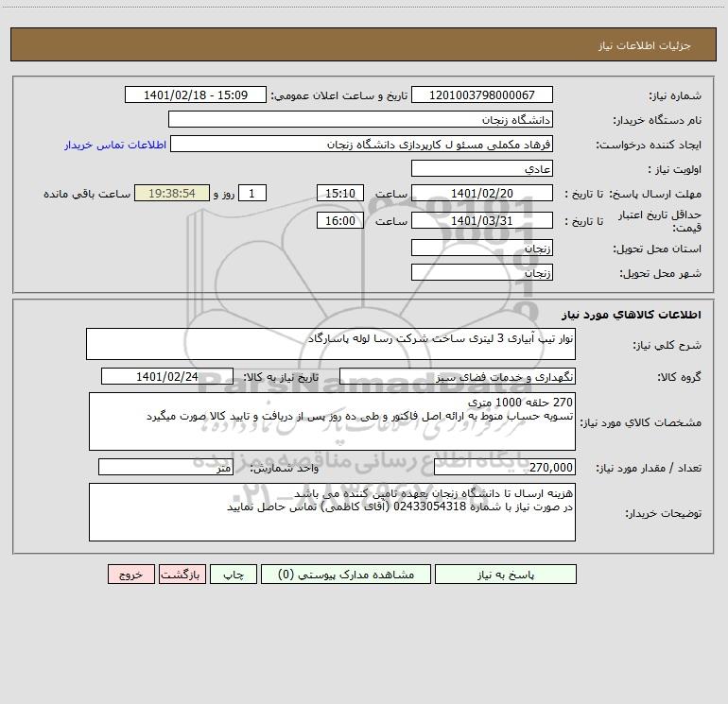728x704 pixels.
Task: Click the خروج exit button
Action: (130, 575)
